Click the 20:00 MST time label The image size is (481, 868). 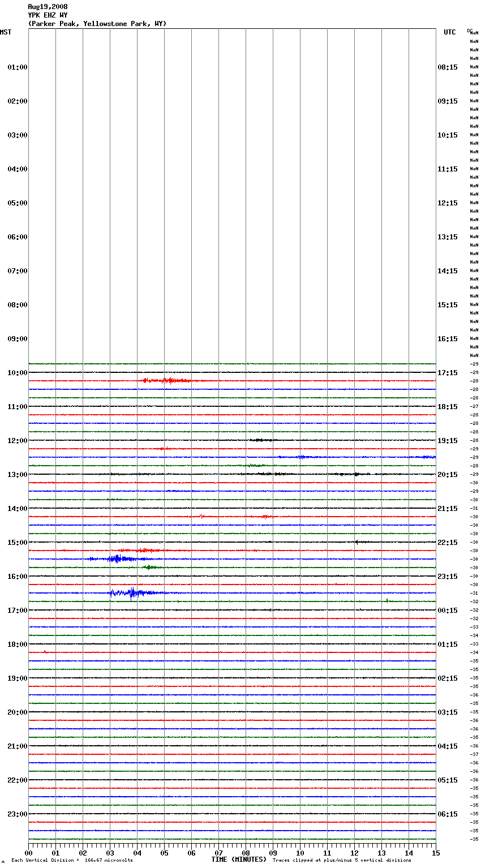[18, 712]
